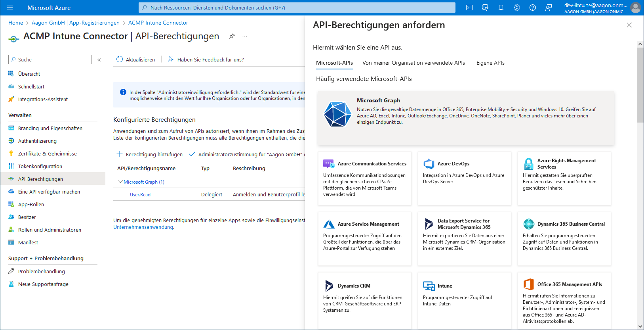The image size is (644, 330).
Task: Click the help question mark icon
Action: pyautogui.click(x=533, y=8)
